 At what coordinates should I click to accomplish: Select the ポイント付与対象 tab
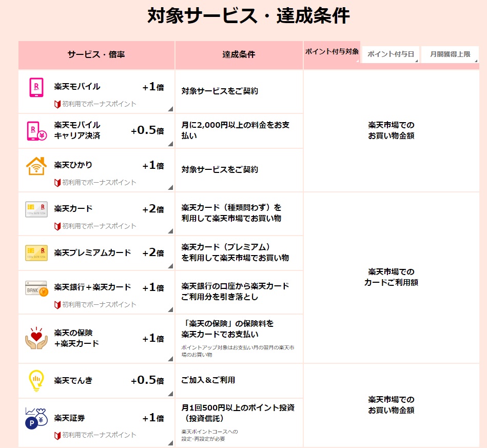(332, 52)
